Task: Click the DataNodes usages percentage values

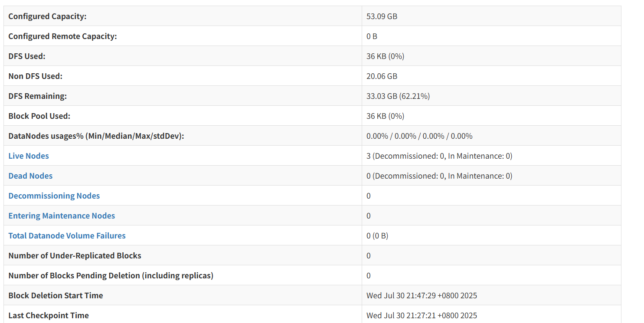Action: click(419, 136)
